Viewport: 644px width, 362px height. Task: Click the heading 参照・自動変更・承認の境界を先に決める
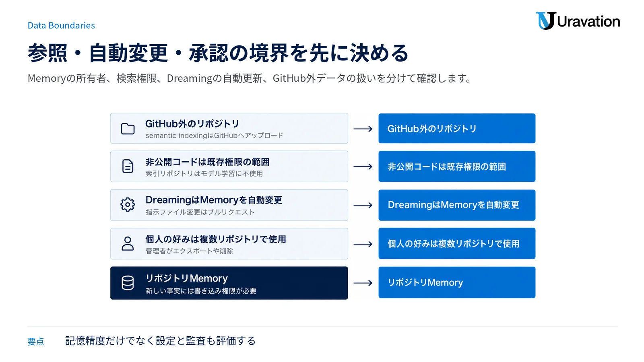tap(218, 53)
